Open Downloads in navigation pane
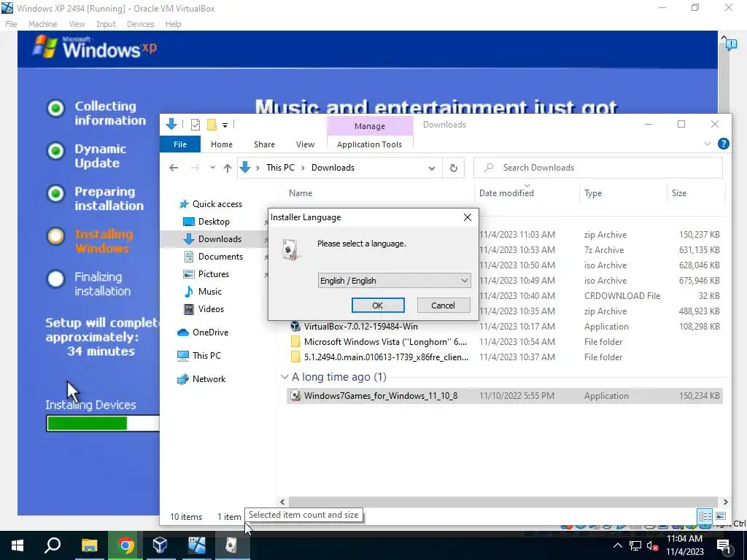Screen dimensions: 747x560 [220, 239]
